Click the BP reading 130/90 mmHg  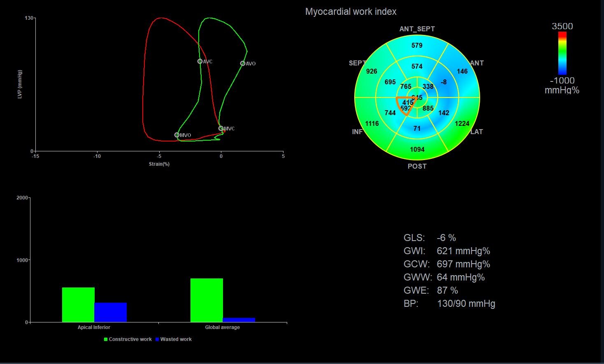(x=466, y=304)
